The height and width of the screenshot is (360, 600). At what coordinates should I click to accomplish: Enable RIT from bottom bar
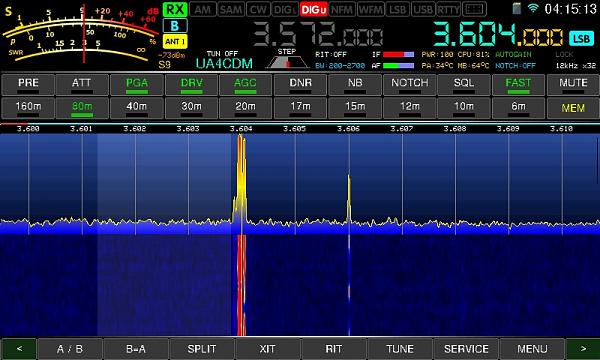(x=334, y=349)
